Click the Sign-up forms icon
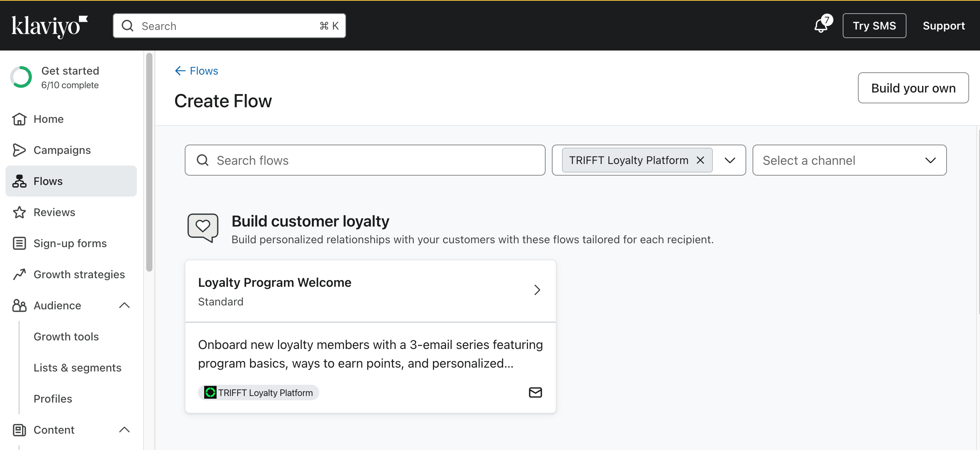The image size is (980, 450). pos(19,243)
